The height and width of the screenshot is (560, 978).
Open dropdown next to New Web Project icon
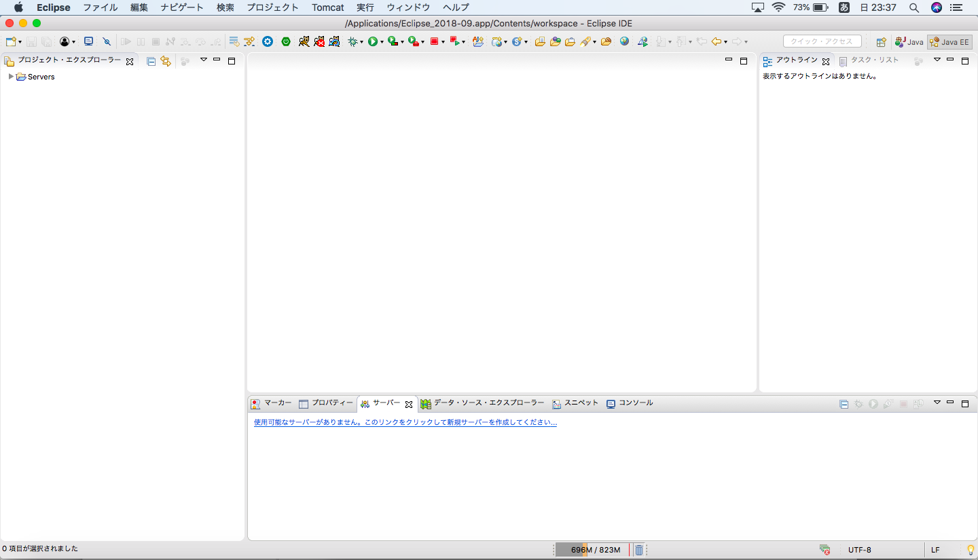pyautogui.click(x=506, y=42)
